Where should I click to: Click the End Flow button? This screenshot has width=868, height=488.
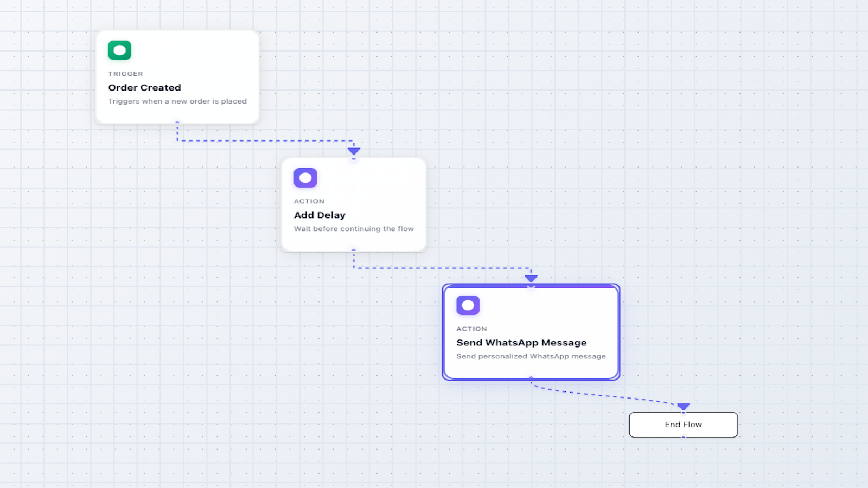pos(683,425)
